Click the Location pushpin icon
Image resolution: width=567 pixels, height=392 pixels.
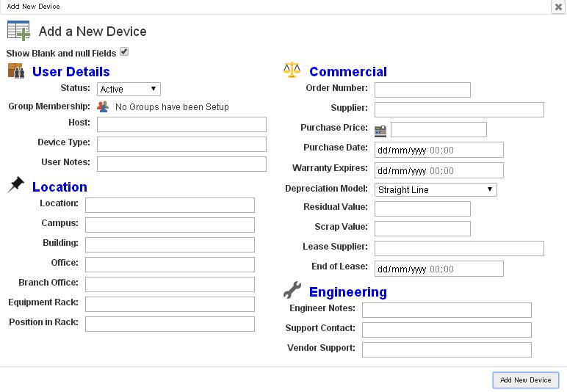point(15,185)
